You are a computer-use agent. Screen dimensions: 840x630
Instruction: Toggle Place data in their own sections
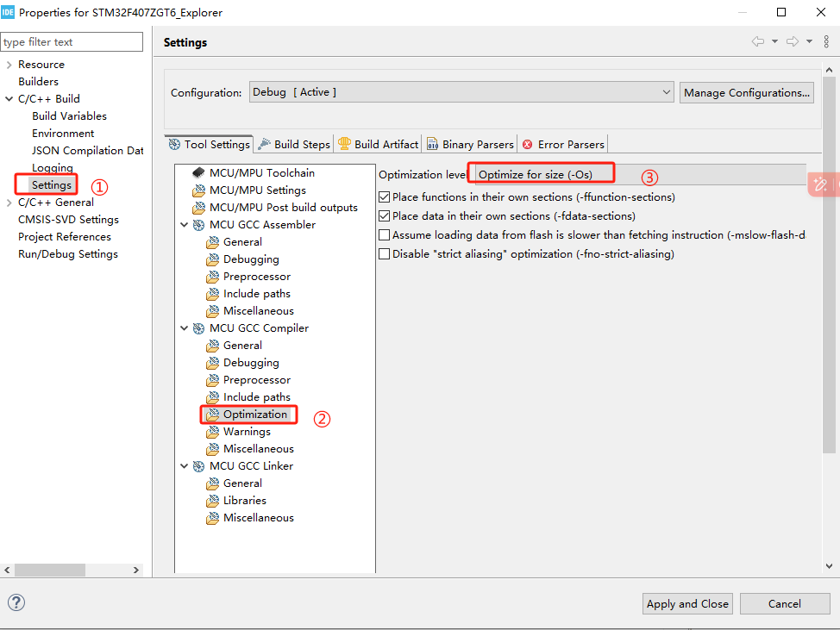[x=384, y=215]
